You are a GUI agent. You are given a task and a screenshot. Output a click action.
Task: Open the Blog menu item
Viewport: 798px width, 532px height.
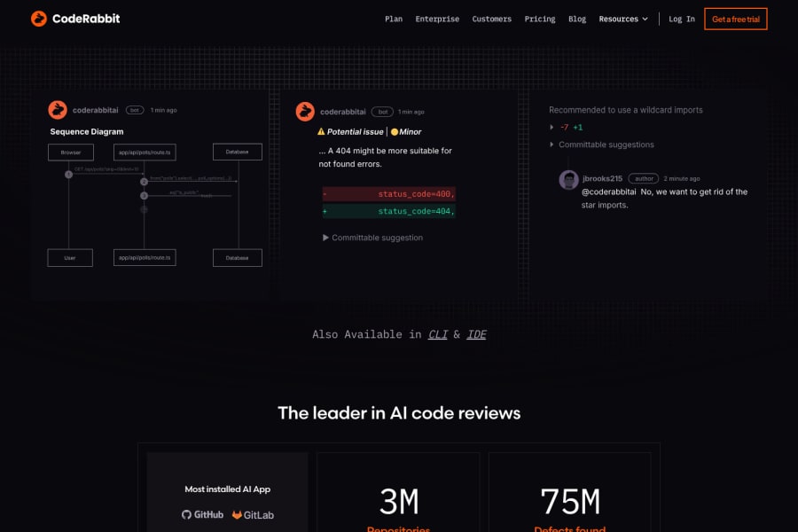point(577,19)
